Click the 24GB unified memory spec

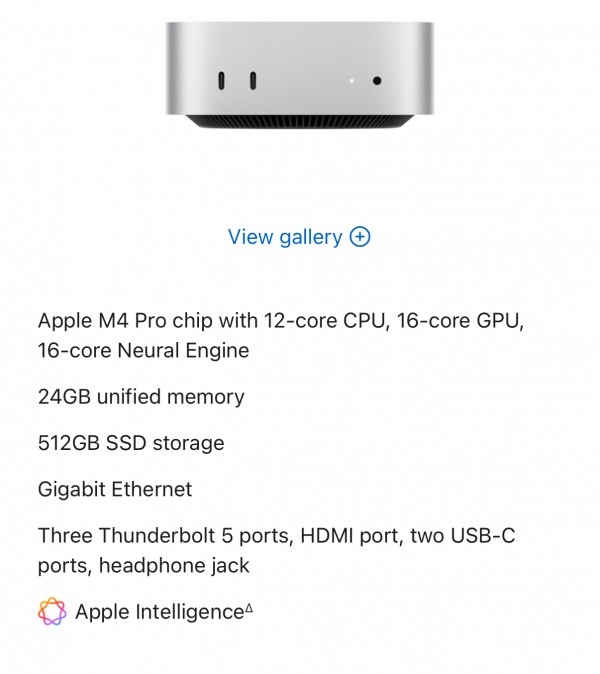coord(141,397)
